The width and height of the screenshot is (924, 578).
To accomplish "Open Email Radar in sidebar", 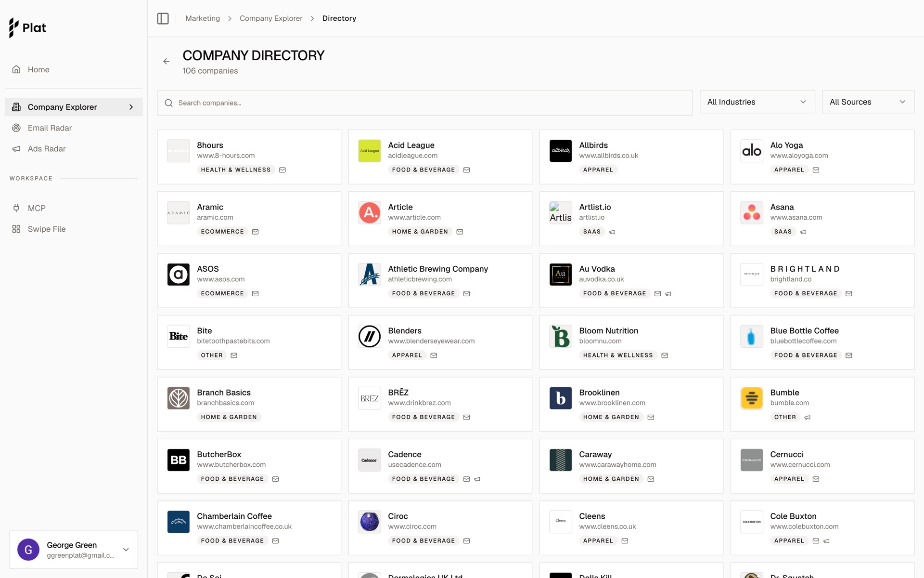I will coord(74,128).
